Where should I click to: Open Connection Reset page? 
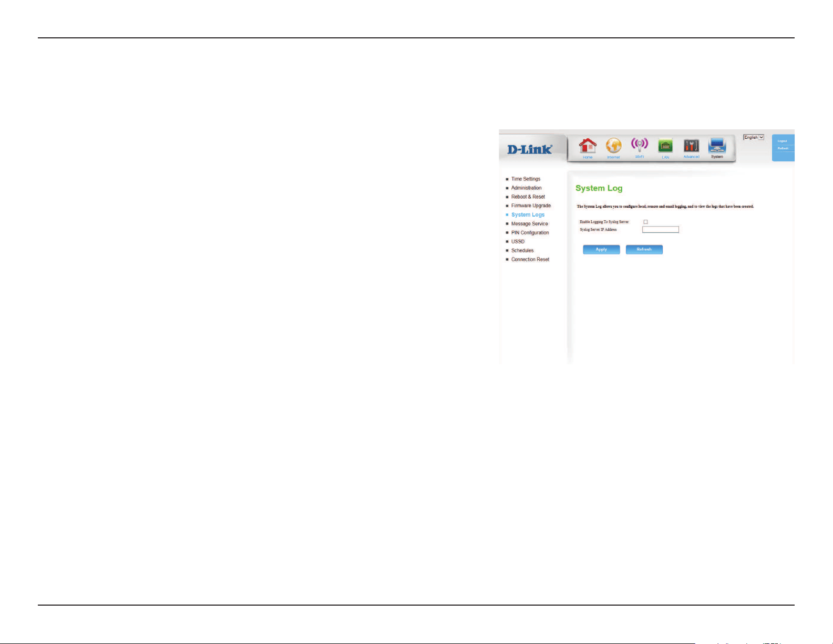530,259
